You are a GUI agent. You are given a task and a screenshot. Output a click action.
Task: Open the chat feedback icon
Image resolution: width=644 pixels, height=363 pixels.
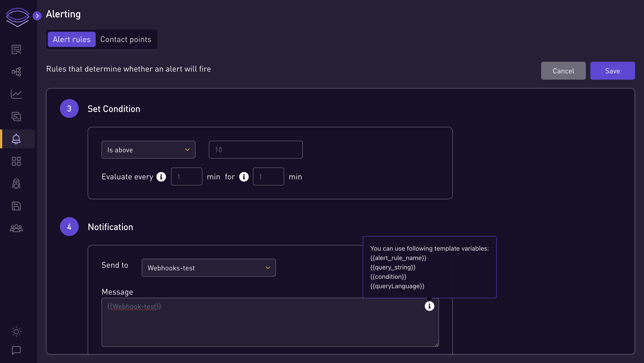[x=16, y=350]
